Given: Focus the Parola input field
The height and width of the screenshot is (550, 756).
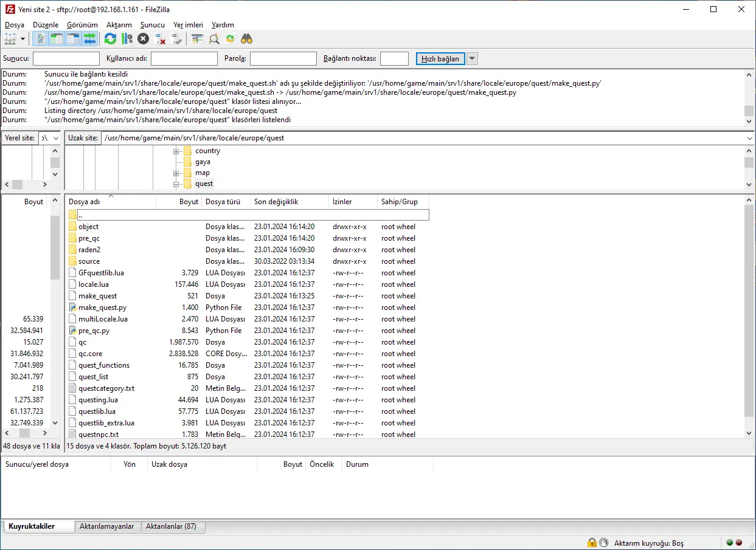Looking at the screenshot, I should (x=283, y=58).
